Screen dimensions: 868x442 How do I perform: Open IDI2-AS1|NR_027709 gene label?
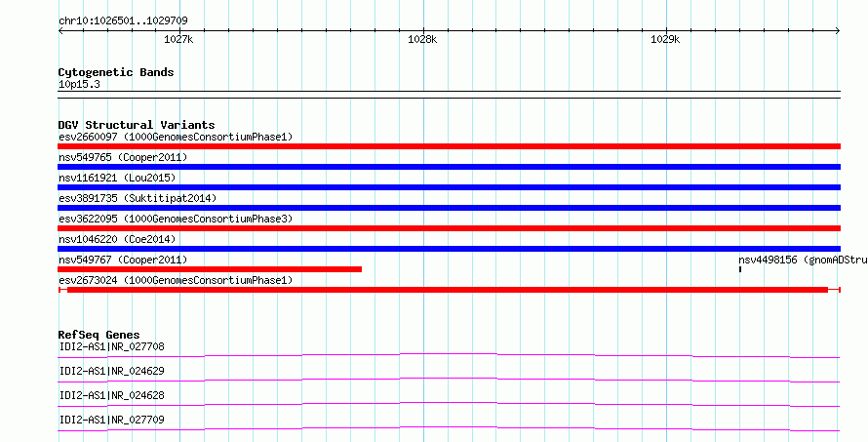(111, 420)
